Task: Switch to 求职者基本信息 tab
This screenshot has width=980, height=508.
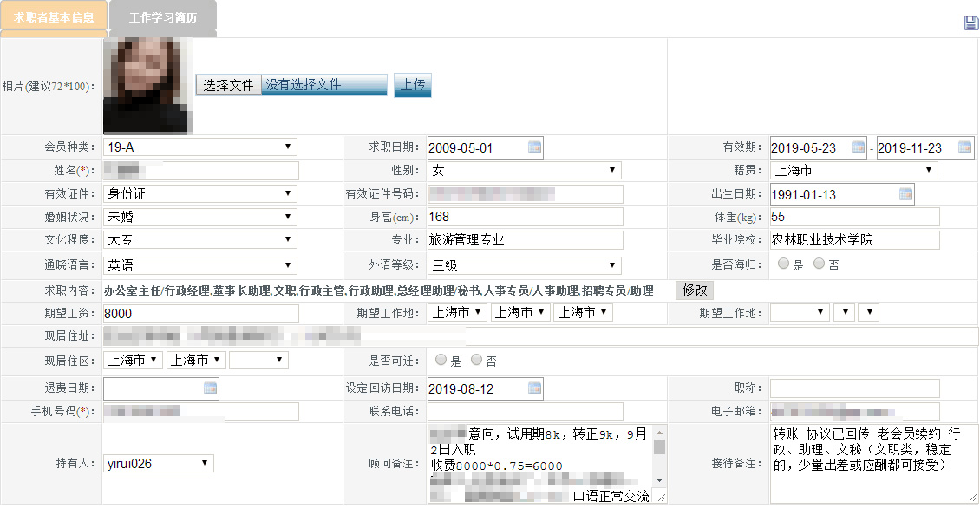Action: pos(54,16)
